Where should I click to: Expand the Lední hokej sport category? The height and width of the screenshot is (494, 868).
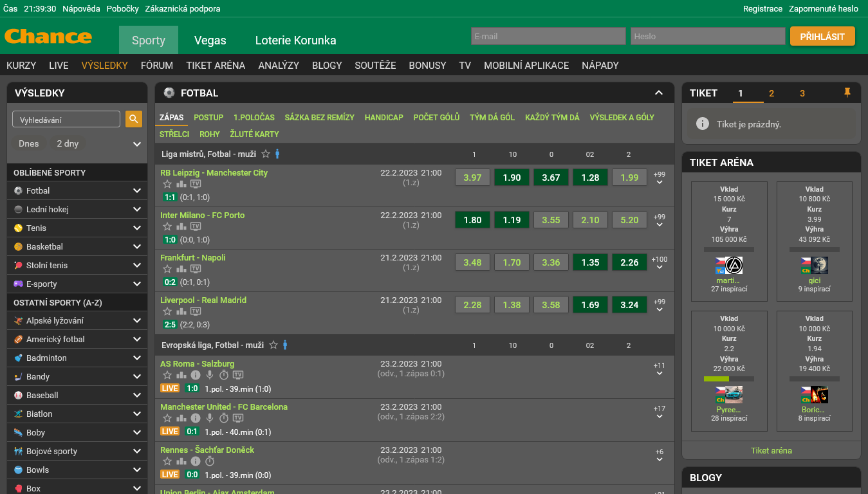[136, 209]
